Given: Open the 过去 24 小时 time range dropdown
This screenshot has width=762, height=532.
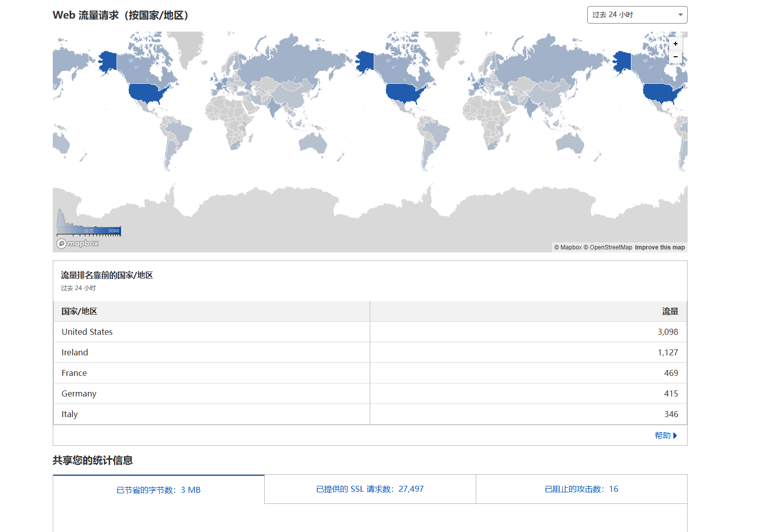Looking at the screenshot, I should [x=636, y=15].
